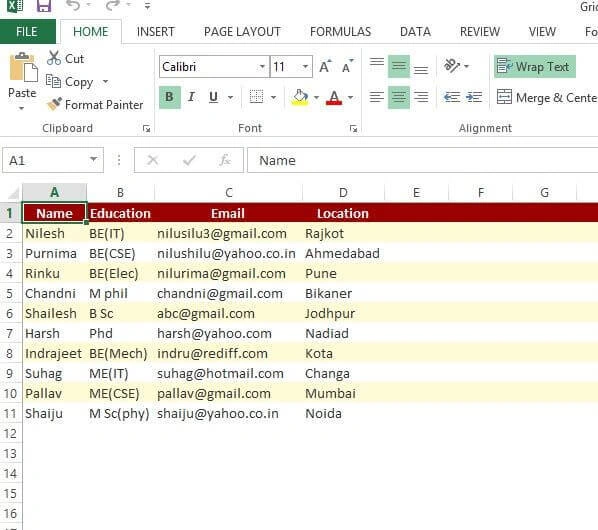Viewport: 598px width, 530px height.
Task: Expand the Name Box dropdown arrow
Action: (93, 160)
